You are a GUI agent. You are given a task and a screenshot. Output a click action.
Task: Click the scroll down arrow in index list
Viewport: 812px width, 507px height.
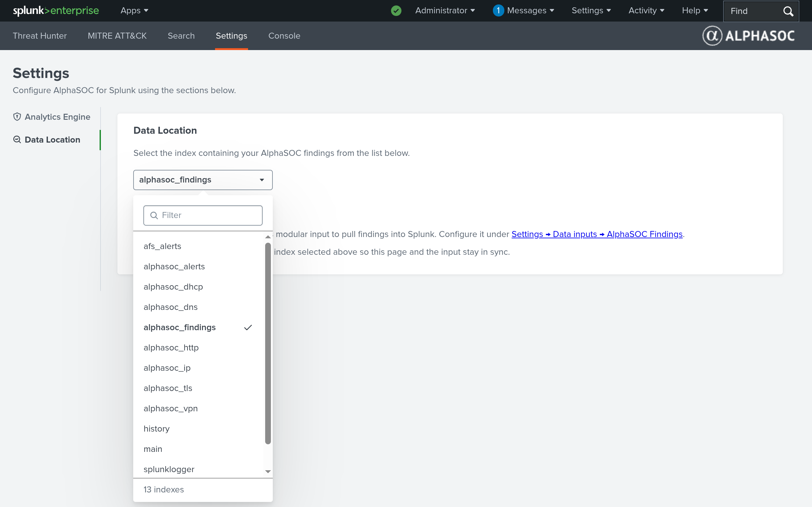pyautogui.click(x=268, y=472)
